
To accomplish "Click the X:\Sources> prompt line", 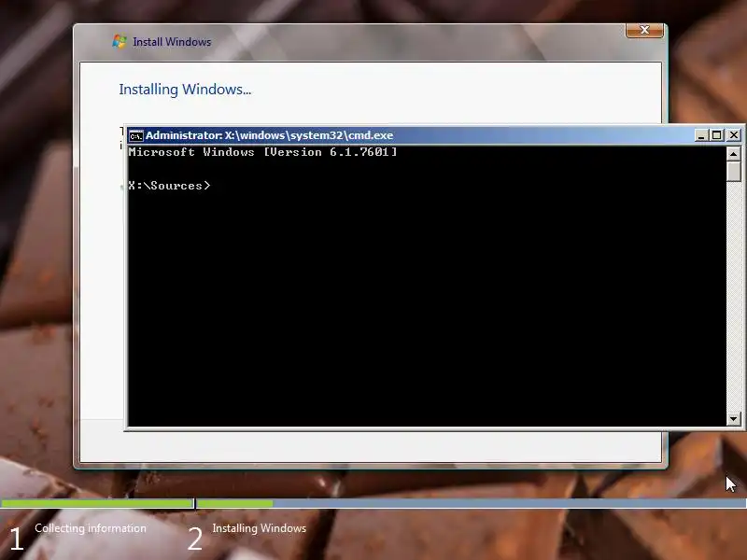I will [x=169, y=186].
